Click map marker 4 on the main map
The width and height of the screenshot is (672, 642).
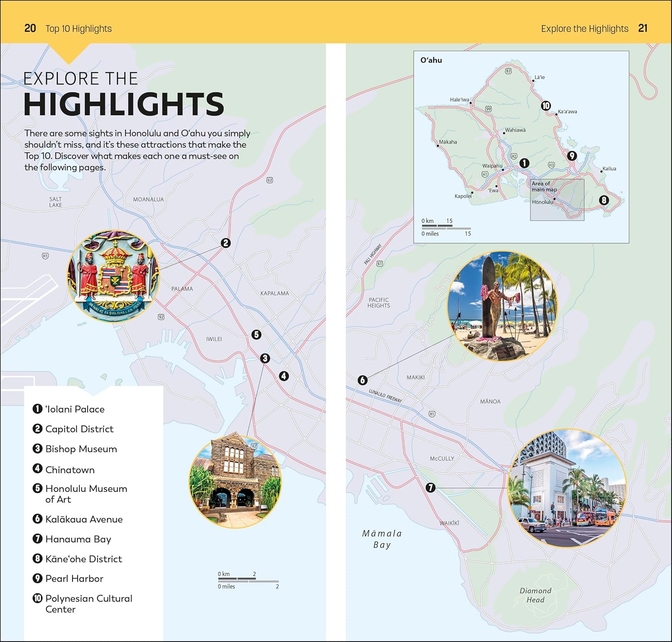coord(284,376)
